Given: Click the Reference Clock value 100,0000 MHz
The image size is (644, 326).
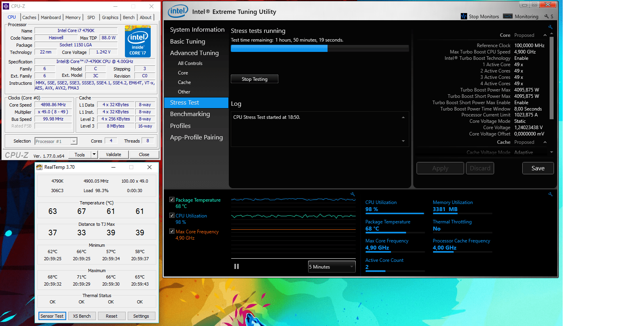Looking at the screenshot, I should [x=529, y=46].
